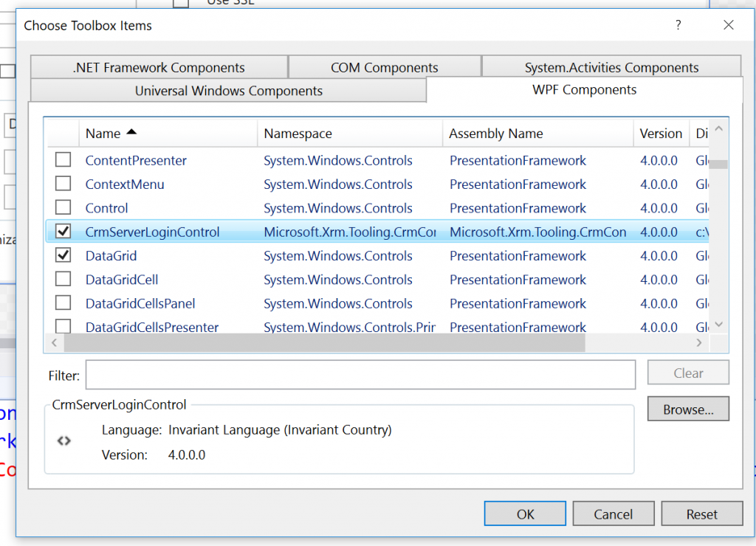Click the ascending sort arrow on Name header
The image size is (756, 546).
point(131,131)
